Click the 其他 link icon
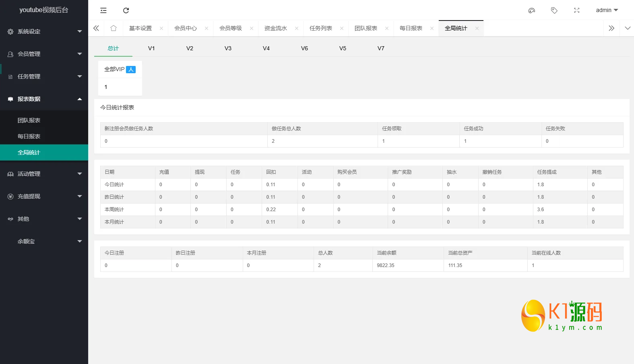Viewport: 634px width, 364px height. [x=10, y=219]
